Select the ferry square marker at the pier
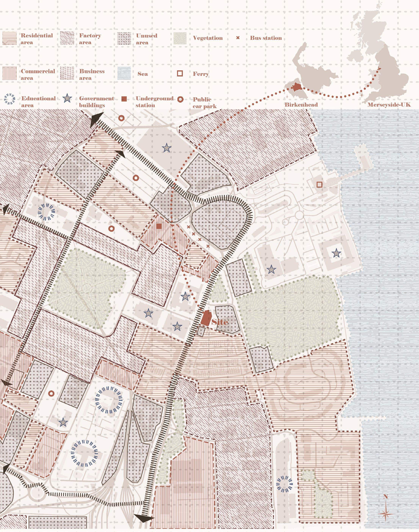 (319, 184)
